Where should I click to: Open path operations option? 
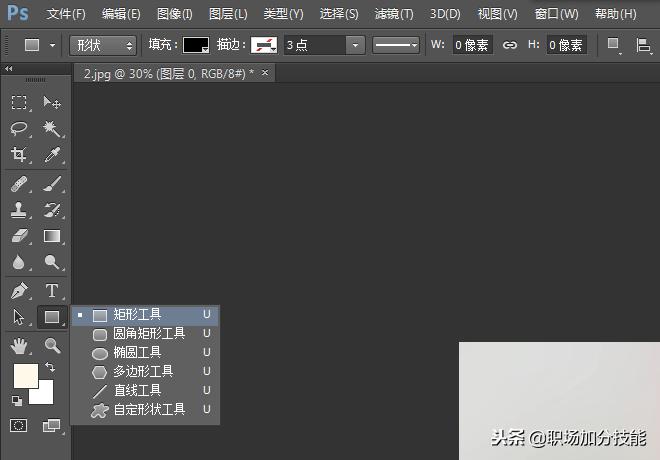click(x=614, y=45)
